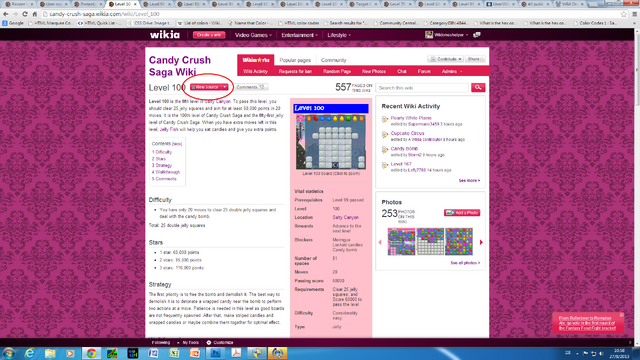The width and height of the screenshot is (640, 360).
Task: Click the bookmark star in address bar
Action: [624, 14]
